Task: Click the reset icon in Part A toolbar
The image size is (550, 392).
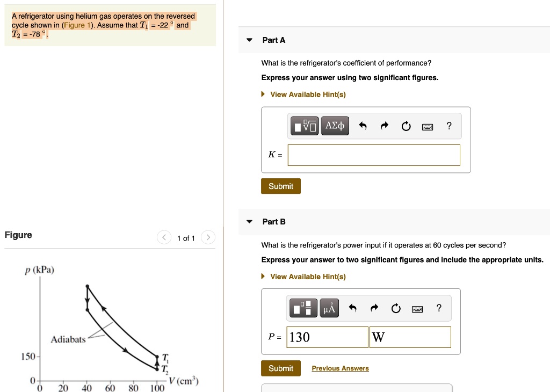Action: (x=406, y=126)
